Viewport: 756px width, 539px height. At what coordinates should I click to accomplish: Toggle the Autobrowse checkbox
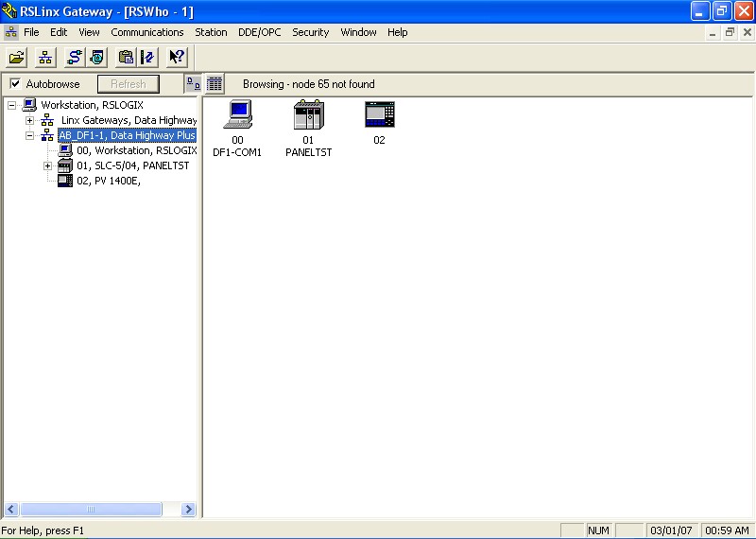click(x=15, y=83)
